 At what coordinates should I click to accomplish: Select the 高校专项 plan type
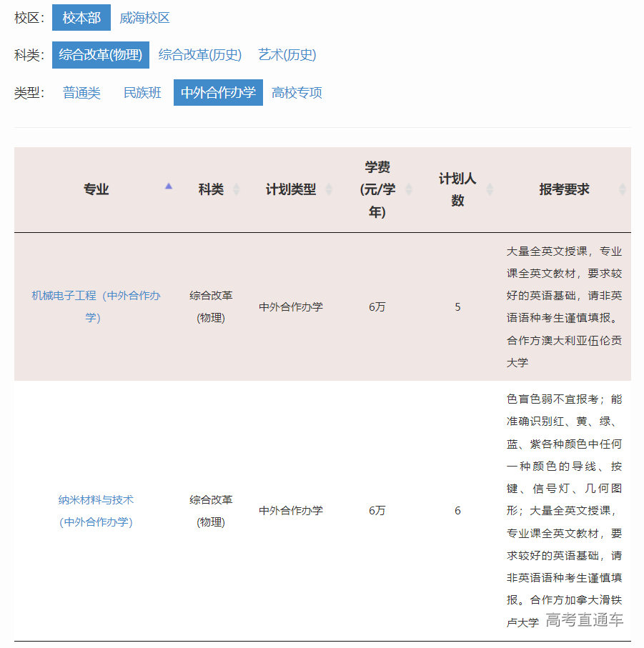[297, 92]
